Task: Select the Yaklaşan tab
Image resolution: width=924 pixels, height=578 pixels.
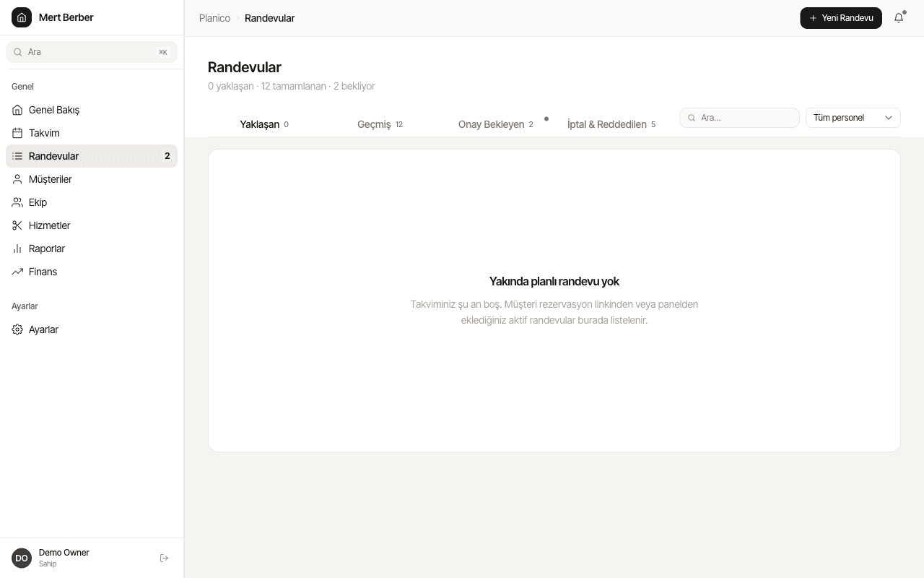Action: click(x=264, y=124)
